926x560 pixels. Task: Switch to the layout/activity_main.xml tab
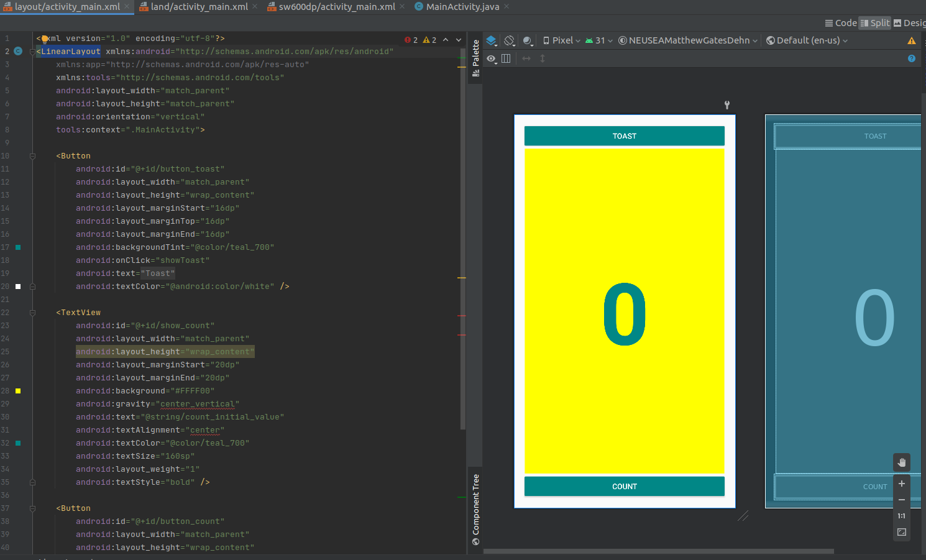pyautogui.click(x=67, y=7)
